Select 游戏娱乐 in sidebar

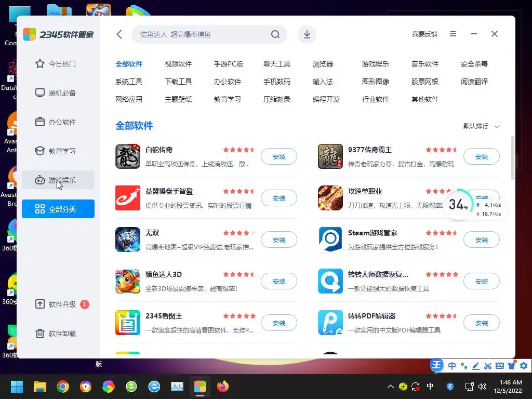coord(58,180)
